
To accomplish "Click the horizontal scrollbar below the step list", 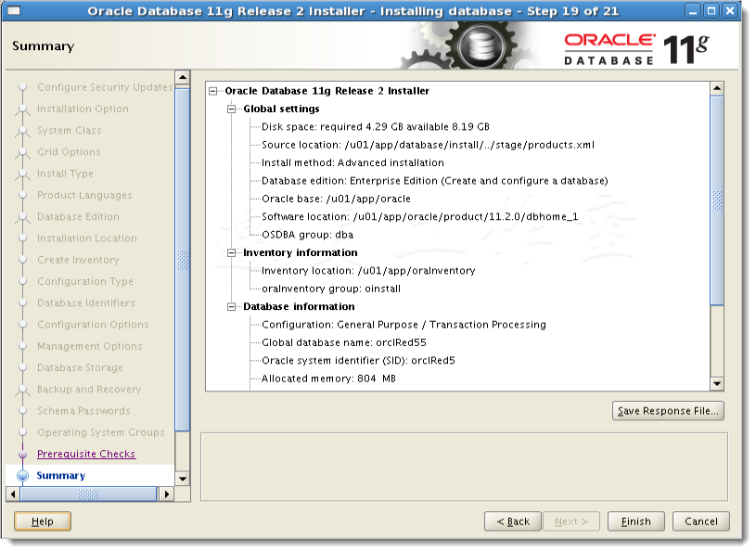I will tap(88, 495).
